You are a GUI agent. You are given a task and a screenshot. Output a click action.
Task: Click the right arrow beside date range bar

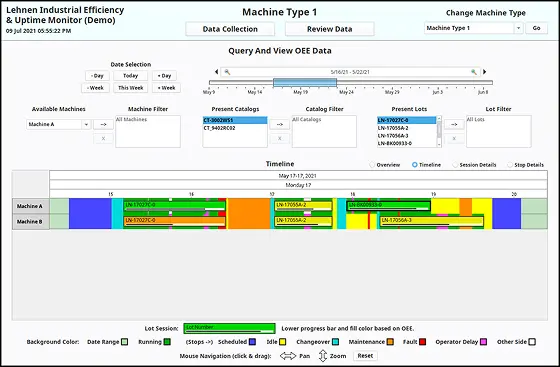pos(485,72)
